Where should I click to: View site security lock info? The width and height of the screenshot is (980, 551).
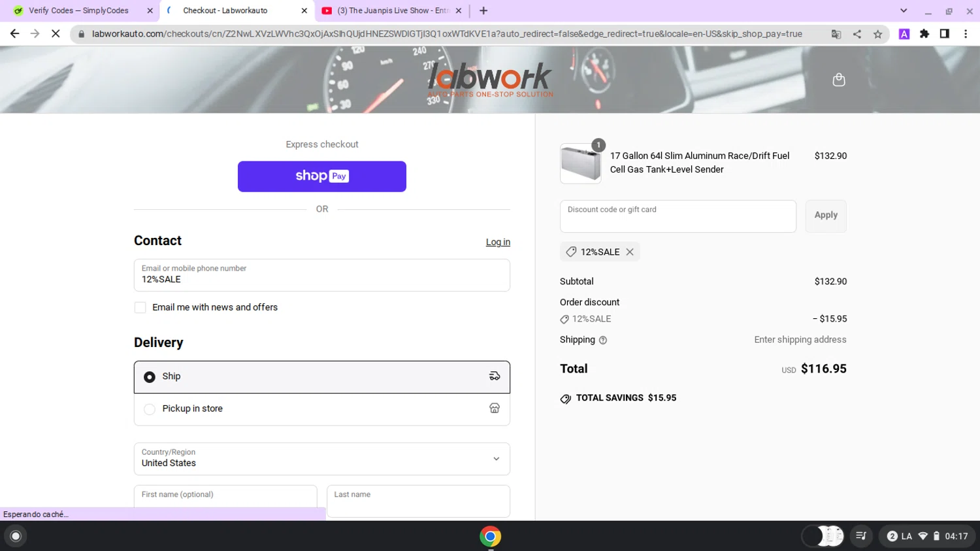(x=82, y=34)
